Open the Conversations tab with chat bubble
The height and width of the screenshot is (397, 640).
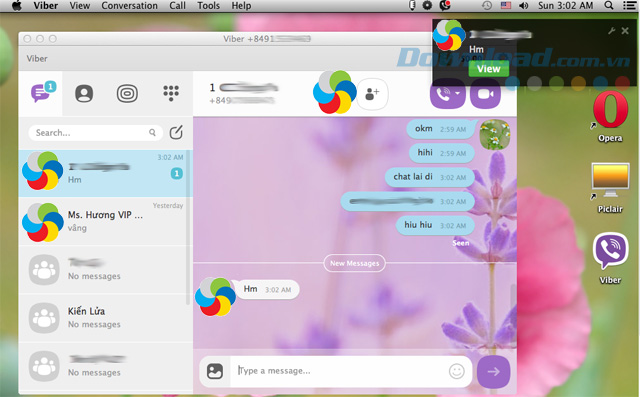pos(42,93)
